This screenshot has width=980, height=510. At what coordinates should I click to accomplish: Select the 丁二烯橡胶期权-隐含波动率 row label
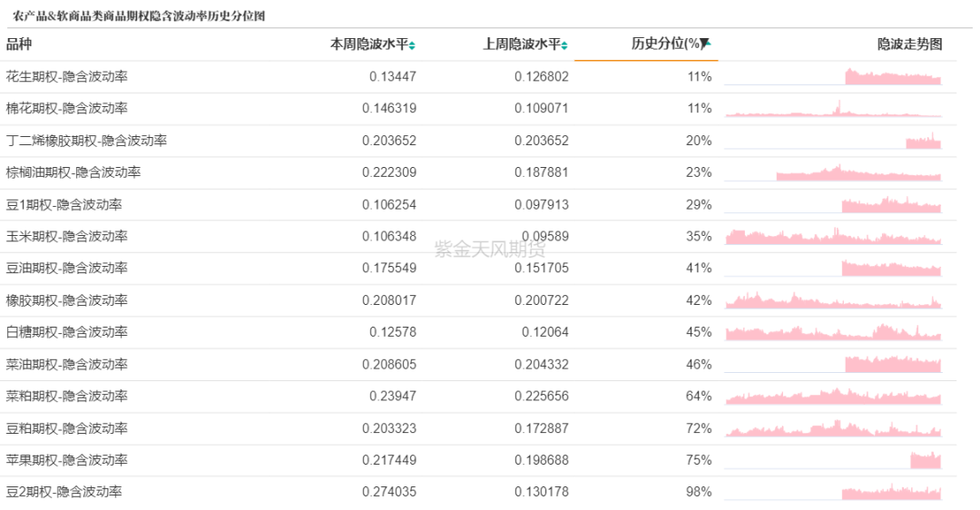[86, 141]
